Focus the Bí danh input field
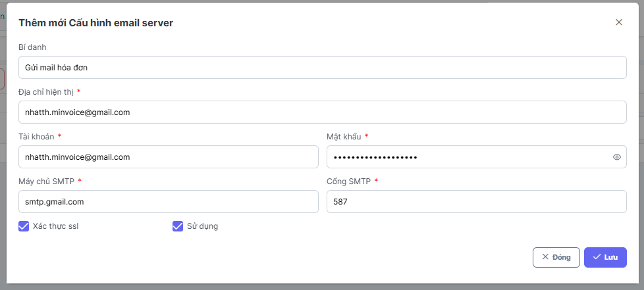 pyautogui.click(x=322, y=67)
